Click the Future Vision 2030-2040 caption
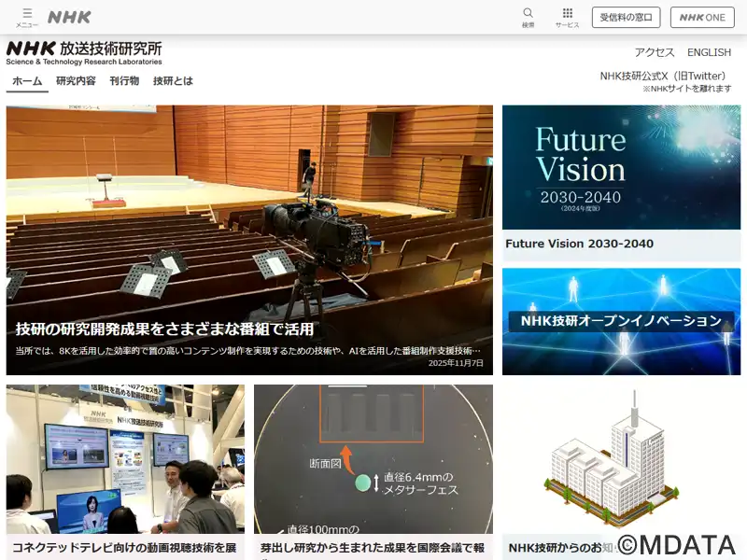The image size is (747, 560). click(579, 244)
